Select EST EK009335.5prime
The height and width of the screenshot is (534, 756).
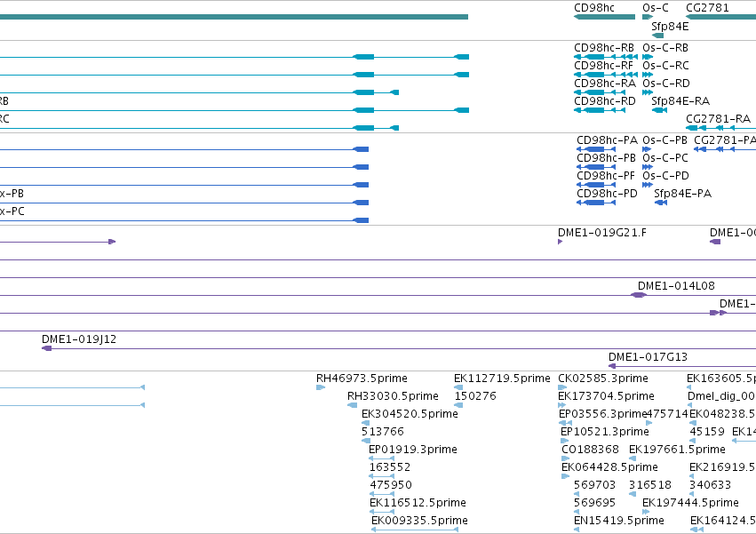click(x=419, y=521)
